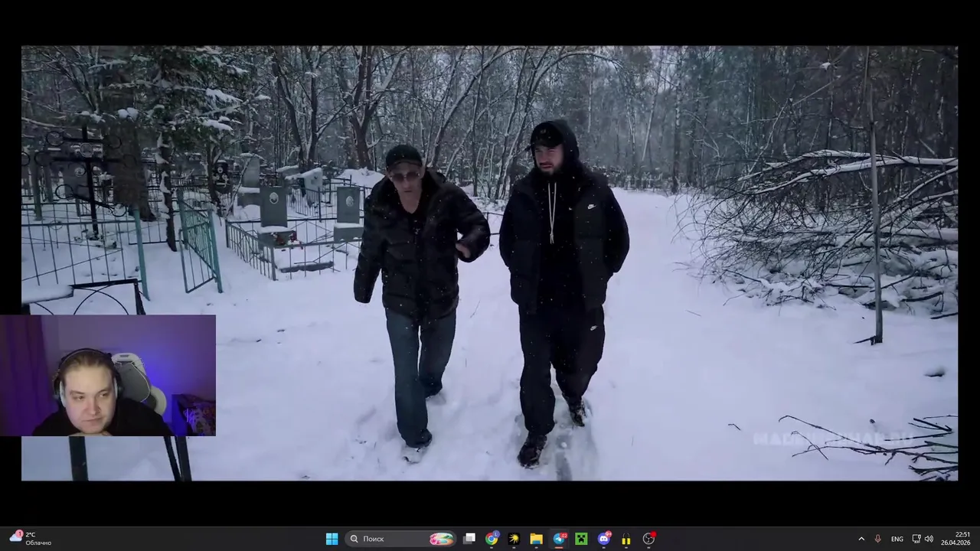The image size is (980, 551).
Task: Open Discord from the taskbar
Action: pos(604,539)
